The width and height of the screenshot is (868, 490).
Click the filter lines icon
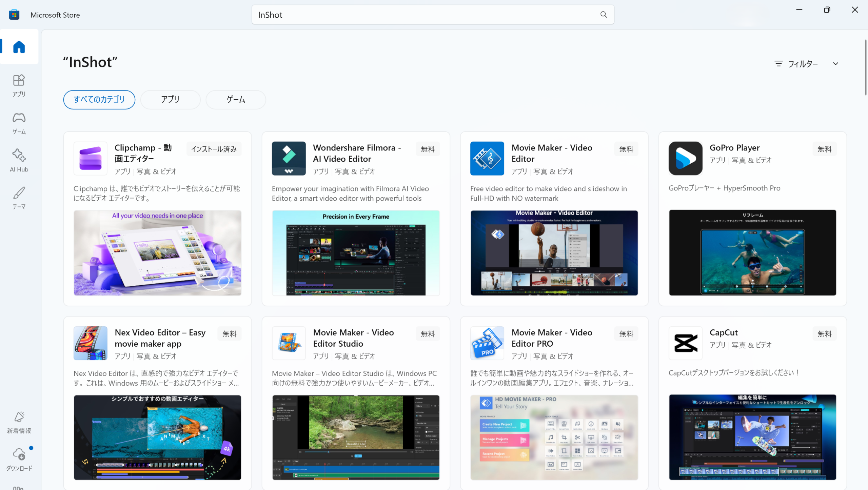click(x=778, y=64)
